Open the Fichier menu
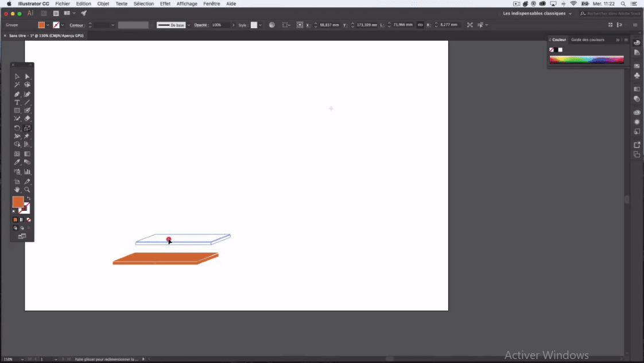 [x=63, y=3]
